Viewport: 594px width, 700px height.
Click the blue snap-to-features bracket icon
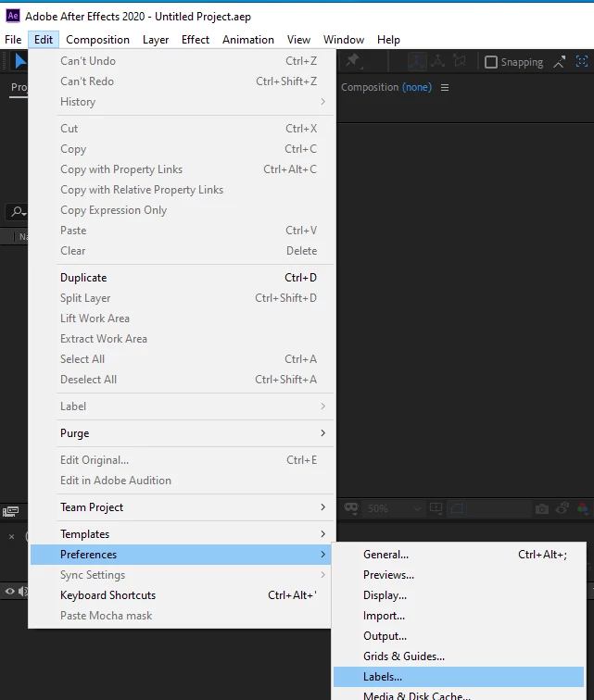[582, 62]
